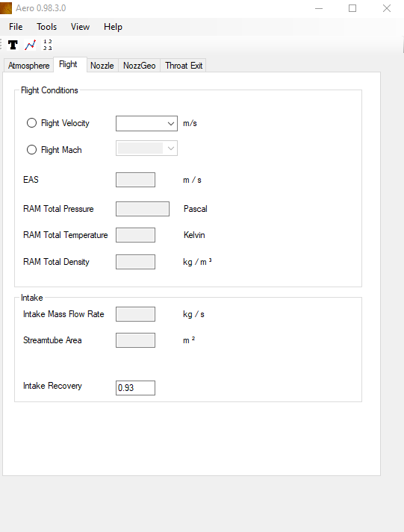Click the Intake Mass Flow Rate field

(x=135, y=314)
